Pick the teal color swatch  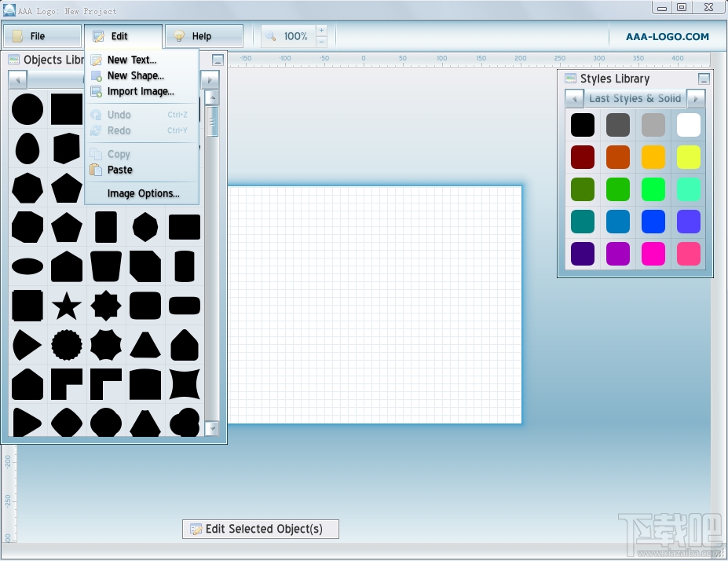(x=583, y=222)
